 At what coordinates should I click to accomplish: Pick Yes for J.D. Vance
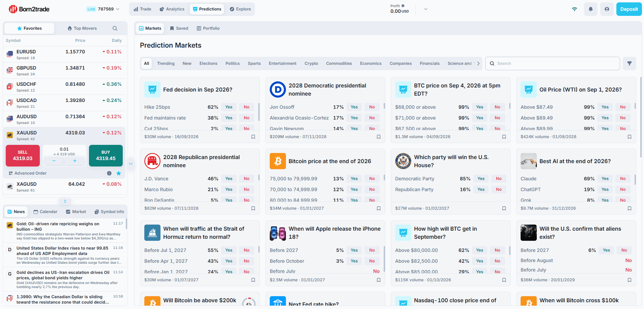(x=229, y=179)
